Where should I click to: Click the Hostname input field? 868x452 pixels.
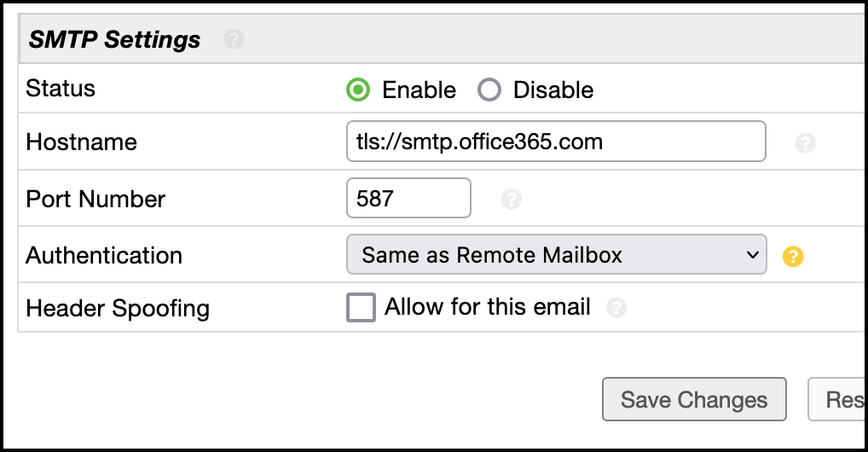point(555,142)
